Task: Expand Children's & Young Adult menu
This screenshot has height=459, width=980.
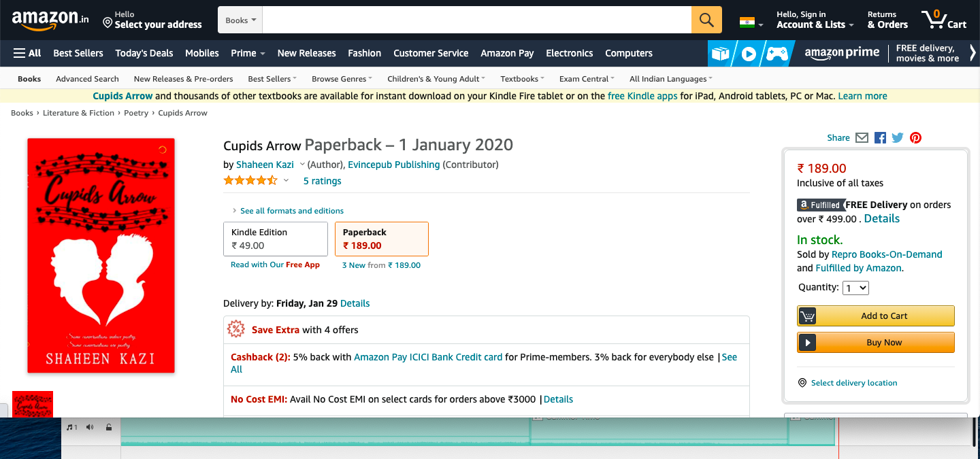Action: coord(436,79)
